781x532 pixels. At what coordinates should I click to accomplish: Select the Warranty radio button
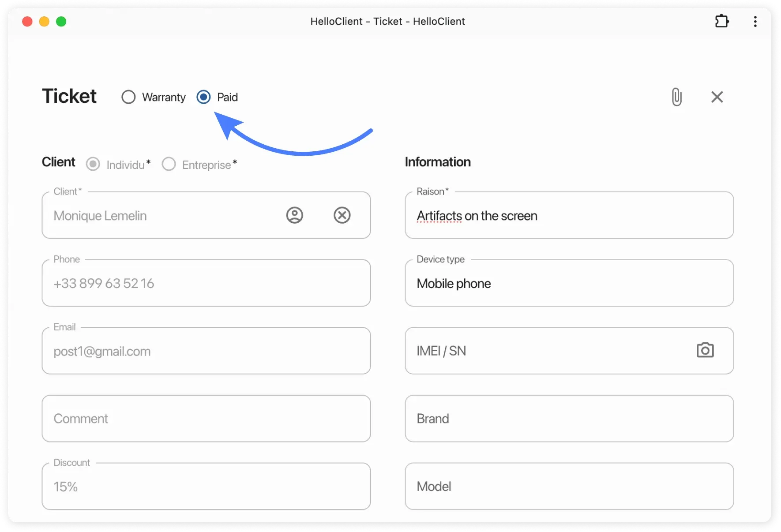tap(128, 97)
